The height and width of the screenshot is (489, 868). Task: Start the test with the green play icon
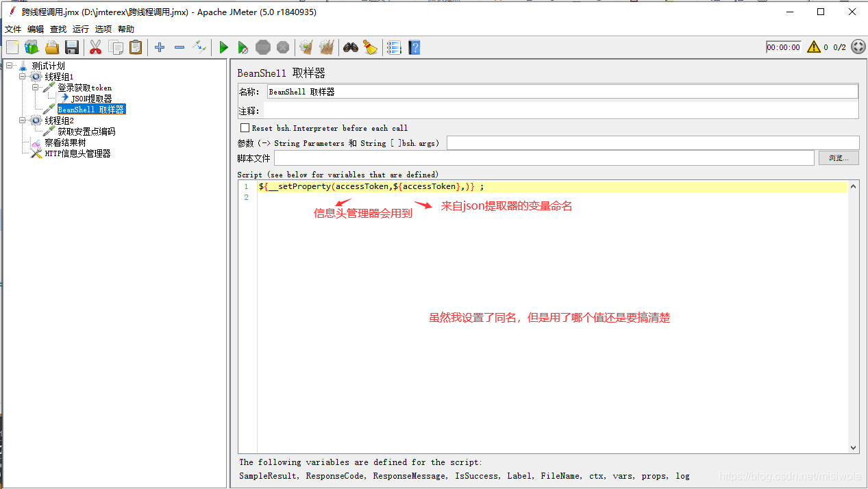[223, 47]
